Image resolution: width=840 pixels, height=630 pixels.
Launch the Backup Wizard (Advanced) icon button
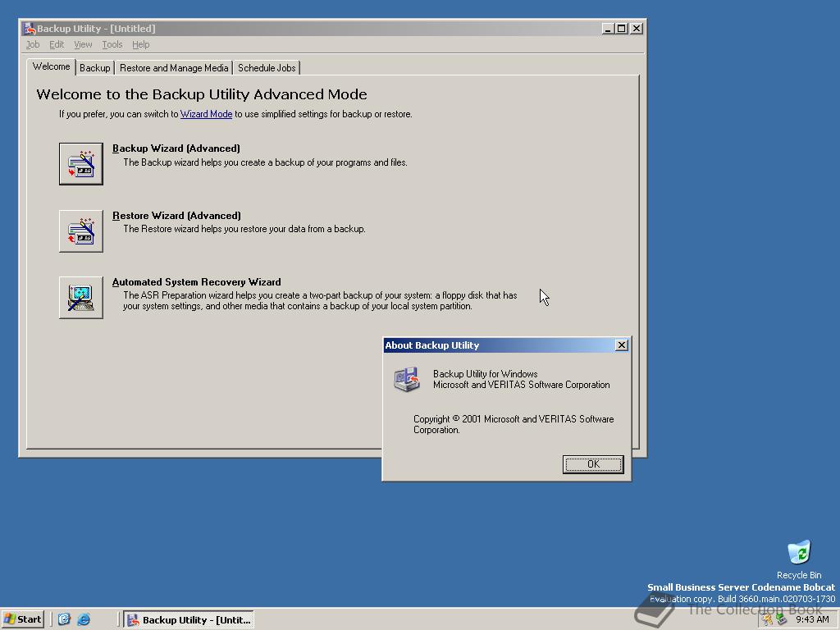tap(81, 164)
